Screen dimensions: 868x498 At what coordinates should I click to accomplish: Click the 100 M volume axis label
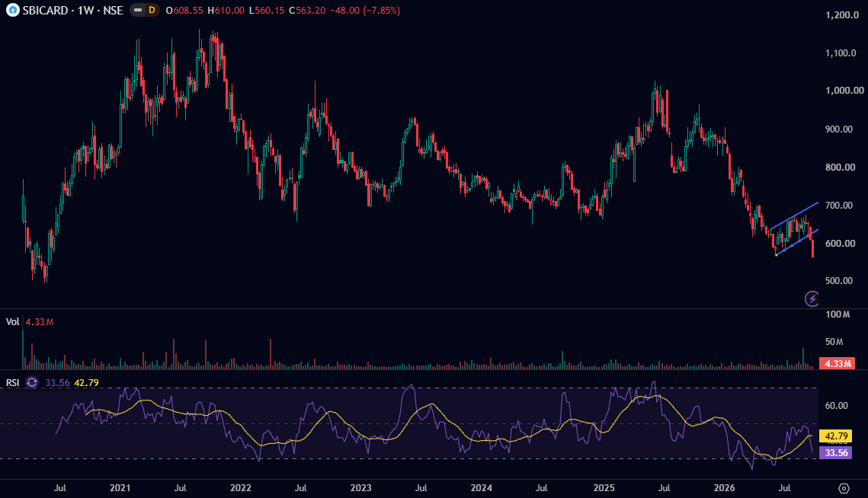point(838,314)
